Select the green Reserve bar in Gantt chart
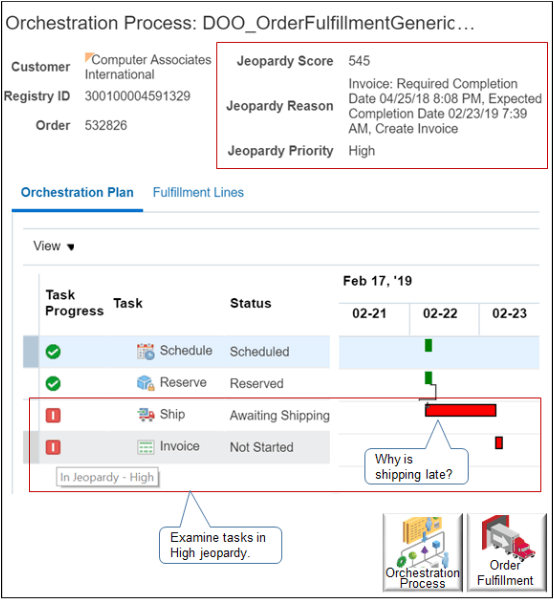The image size is (554, 600). pos(429,378)
